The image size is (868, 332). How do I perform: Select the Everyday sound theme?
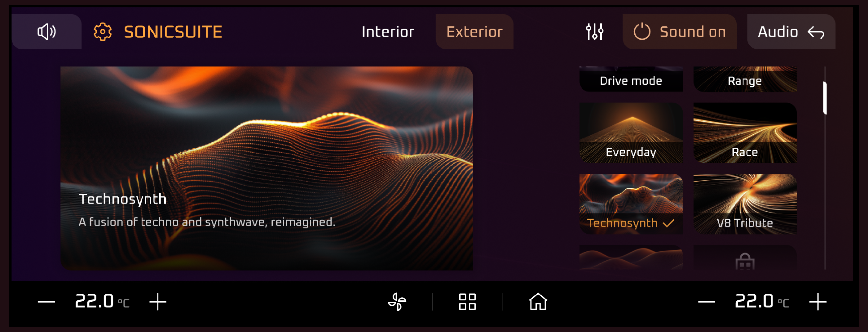(631, 133)
